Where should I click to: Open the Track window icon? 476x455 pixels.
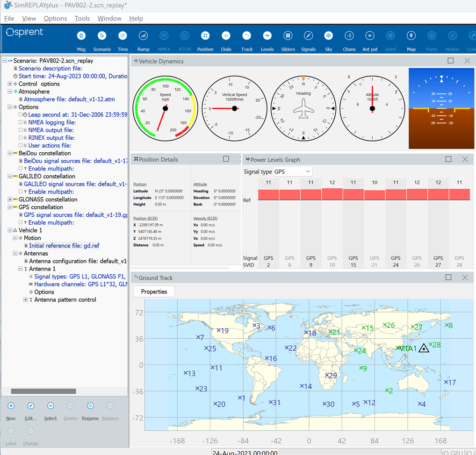(247, 36)
